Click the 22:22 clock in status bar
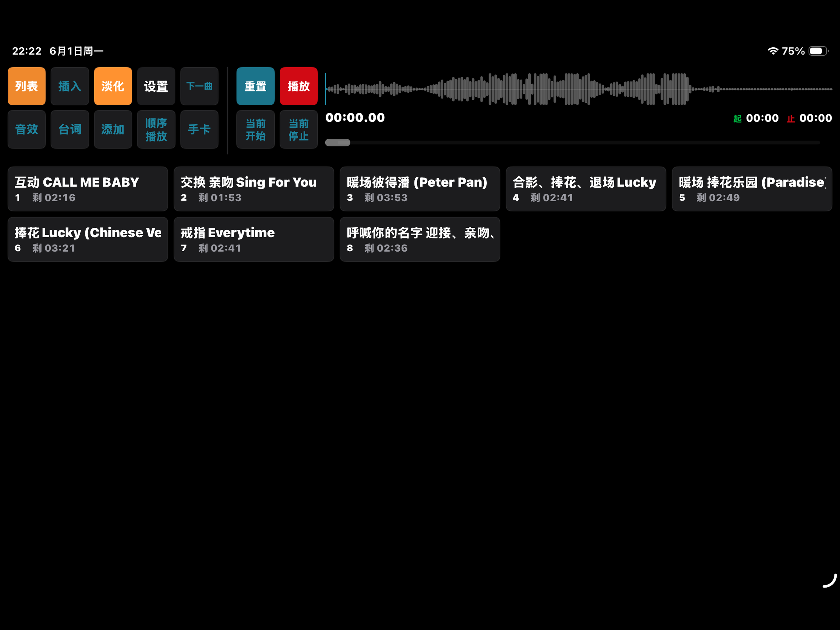Image resolution: width=840 pixels, height=630 pixels. pos(26,51)
